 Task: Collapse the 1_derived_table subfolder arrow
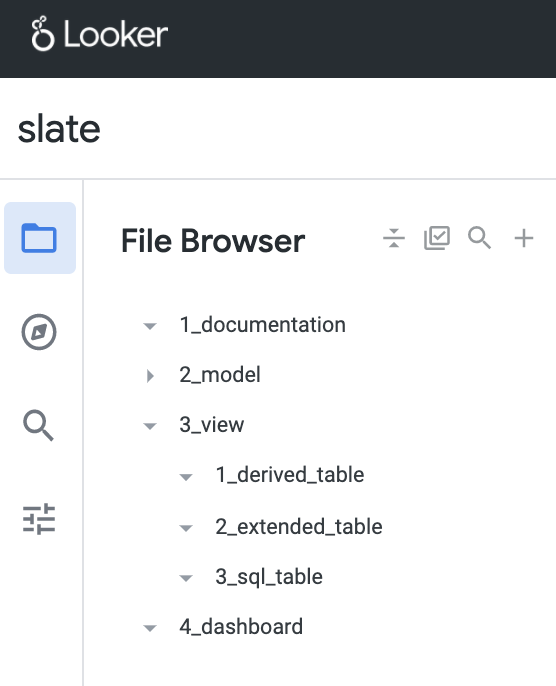click(x=186, y=477)
